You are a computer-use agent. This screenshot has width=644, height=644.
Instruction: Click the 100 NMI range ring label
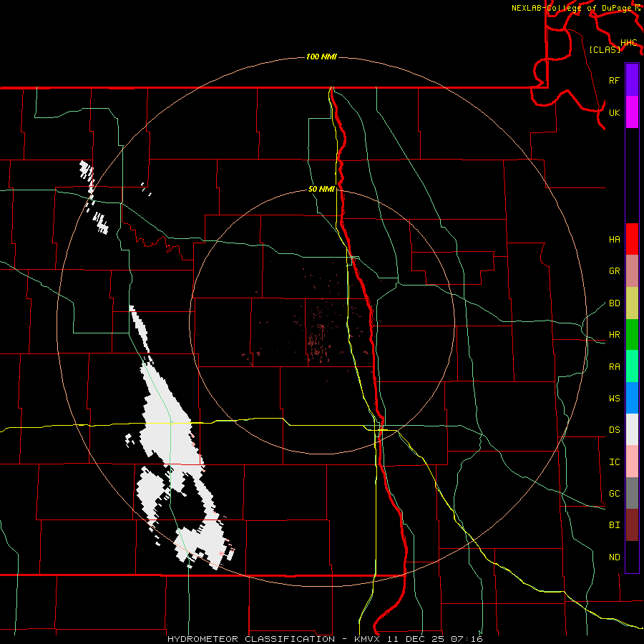point(321,57)
